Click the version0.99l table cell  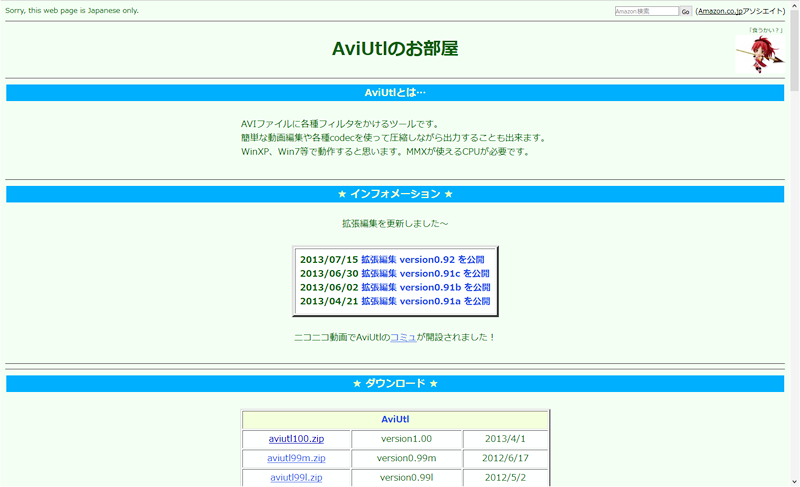click(407, 477)
